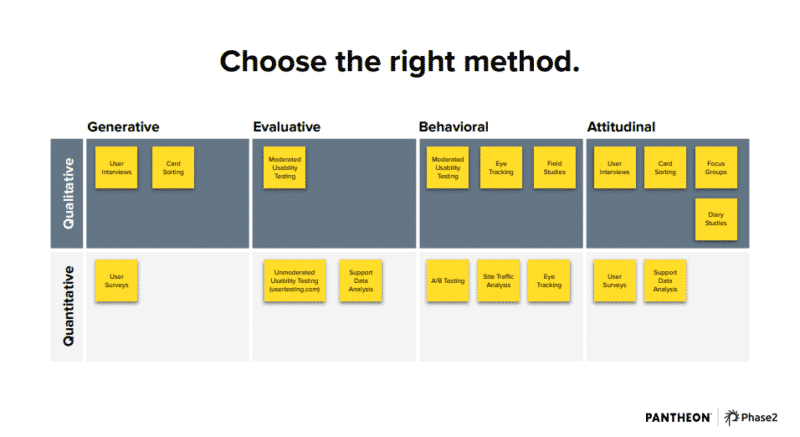Click the Evaluative Support Data Analysis note

[361, 281]
